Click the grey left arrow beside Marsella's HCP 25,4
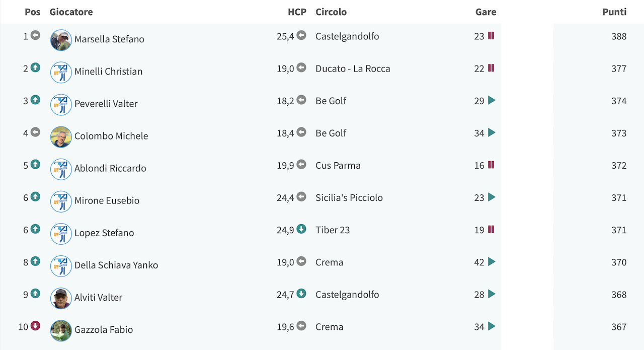The height and width of the screenshot is (350, 644). click(x=301, y=35)
